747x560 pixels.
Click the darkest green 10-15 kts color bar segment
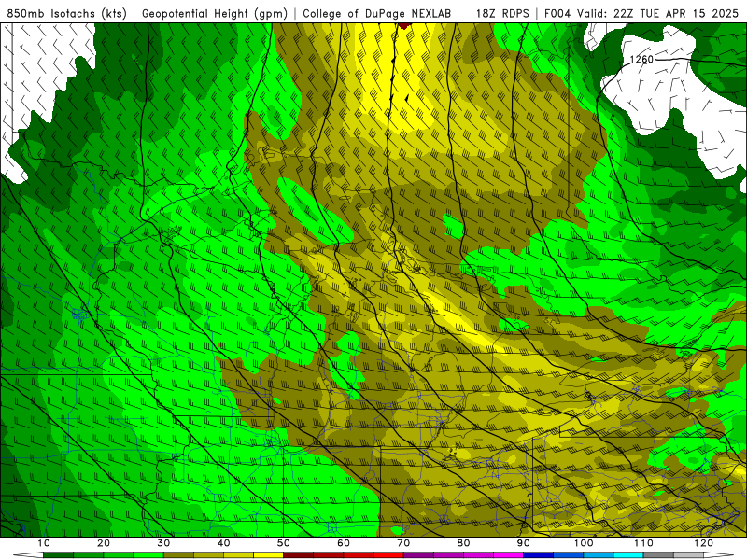[58, 555]
